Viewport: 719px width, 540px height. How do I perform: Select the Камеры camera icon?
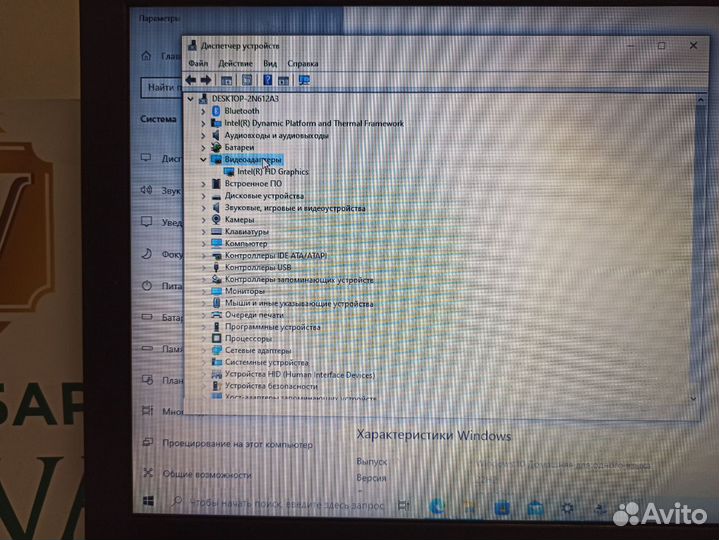pyautogui.click(x=216, y=220)
